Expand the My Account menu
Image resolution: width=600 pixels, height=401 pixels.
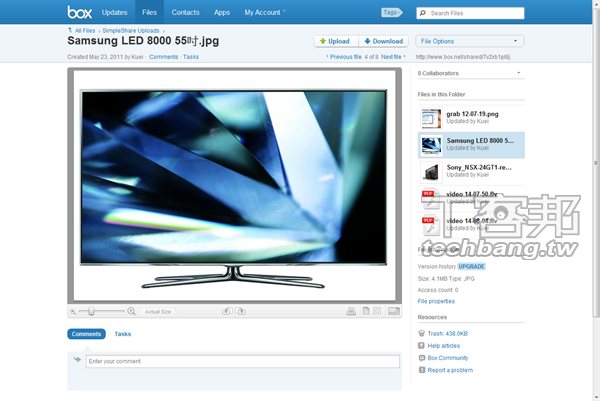pos(265,13)
